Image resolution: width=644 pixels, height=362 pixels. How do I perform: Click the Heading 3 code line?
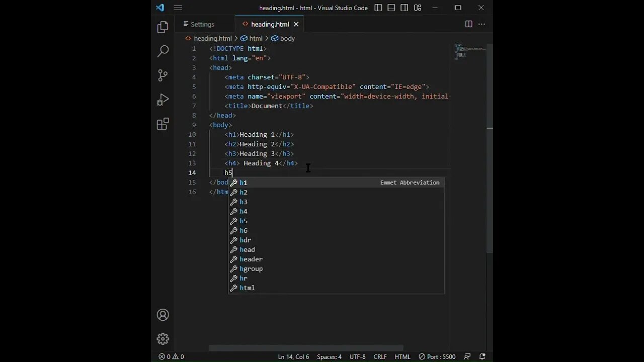(x=259, y=153)
